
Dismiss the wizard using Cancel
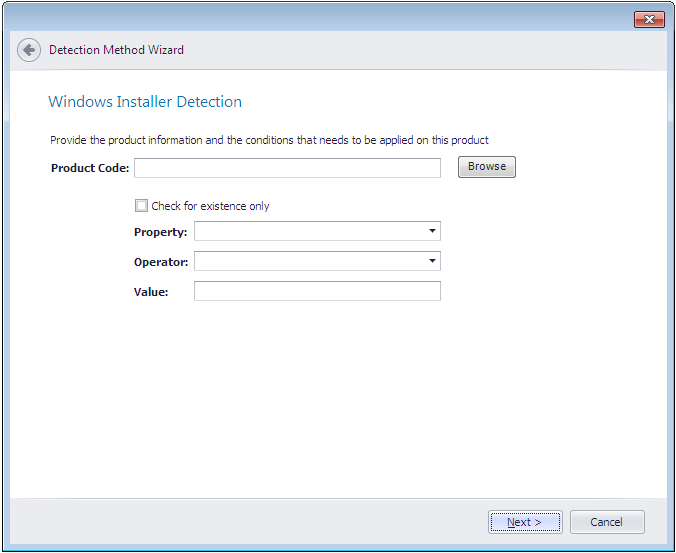606,522
